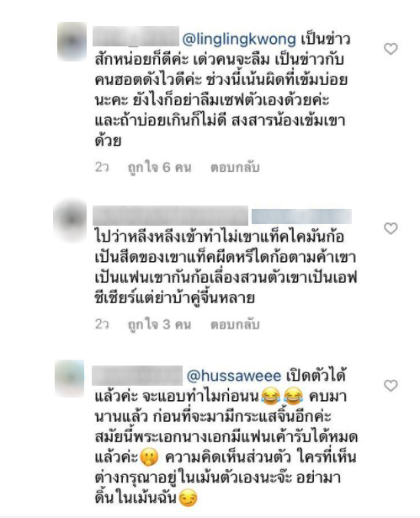View who liked via ถูกใจ 3 คน
Viewport: 420px width, 518px height.
159,325
